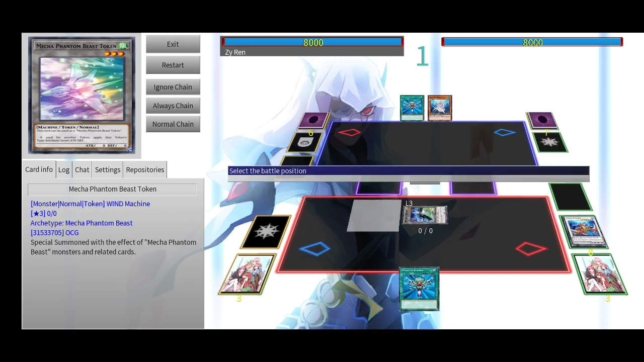Open the Settings tab

pos(108,169)
